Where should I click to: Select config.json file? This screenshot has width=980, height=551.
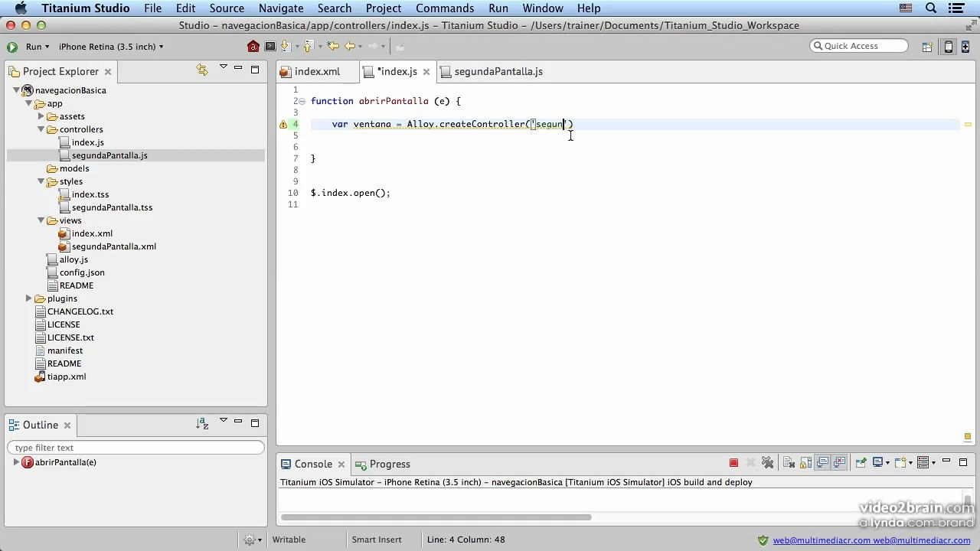click(82, 272)
